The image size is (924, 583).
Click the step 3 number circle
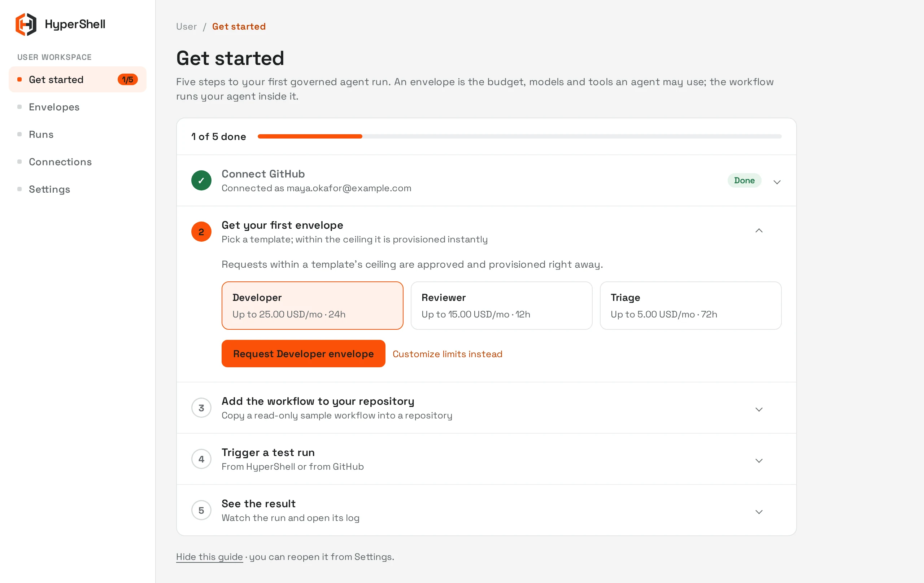tap(201, 408)
